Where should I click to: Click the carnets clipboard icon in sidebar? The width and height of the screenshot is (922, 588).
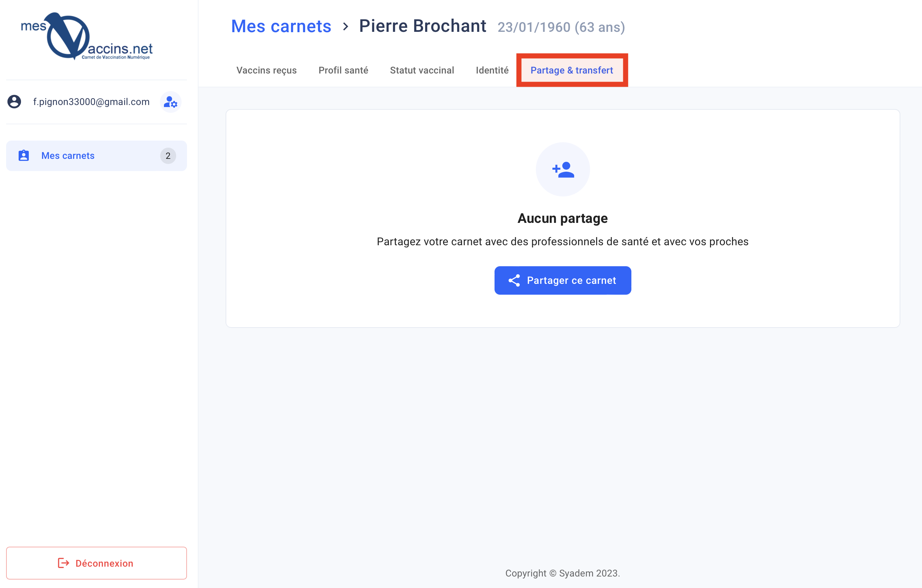point(24,155)
